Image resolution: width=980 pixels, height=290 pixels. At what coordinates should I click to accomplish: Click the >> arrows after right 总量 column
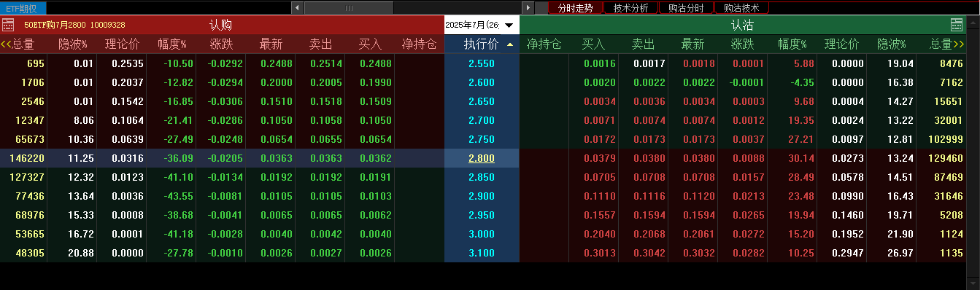pyautogui.click(x=959, y=44)
